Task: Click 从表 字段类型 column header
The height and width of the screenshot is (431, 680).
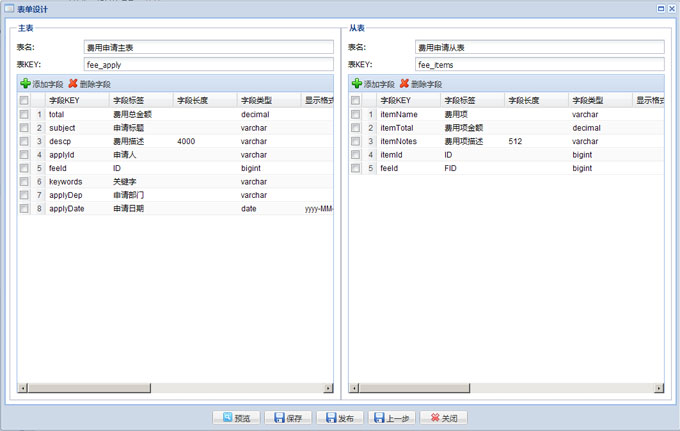Action: [600, 100]
